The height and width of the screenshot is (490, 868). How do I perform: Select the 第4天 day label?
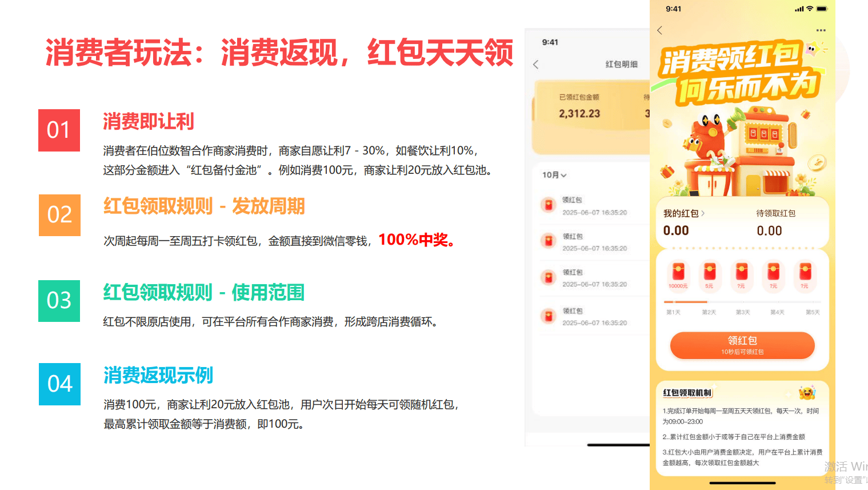pyautogui.click(x=777, y=312)
